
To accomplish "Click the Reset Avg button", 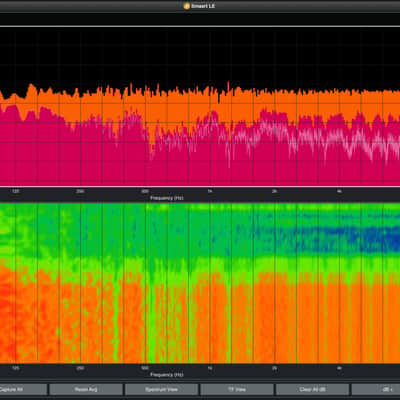I will click(x=86, y=389).
